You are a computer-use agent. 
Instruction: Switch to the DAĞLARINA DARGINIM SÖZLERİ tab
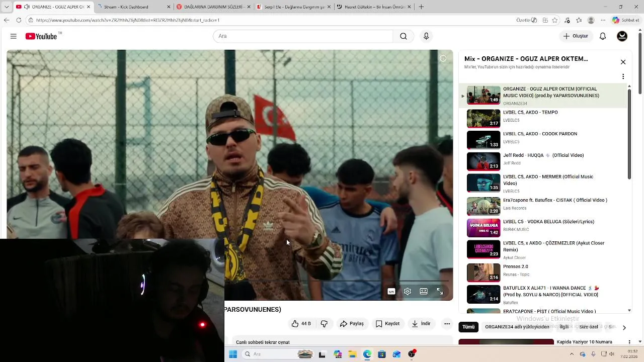point(214,7)
